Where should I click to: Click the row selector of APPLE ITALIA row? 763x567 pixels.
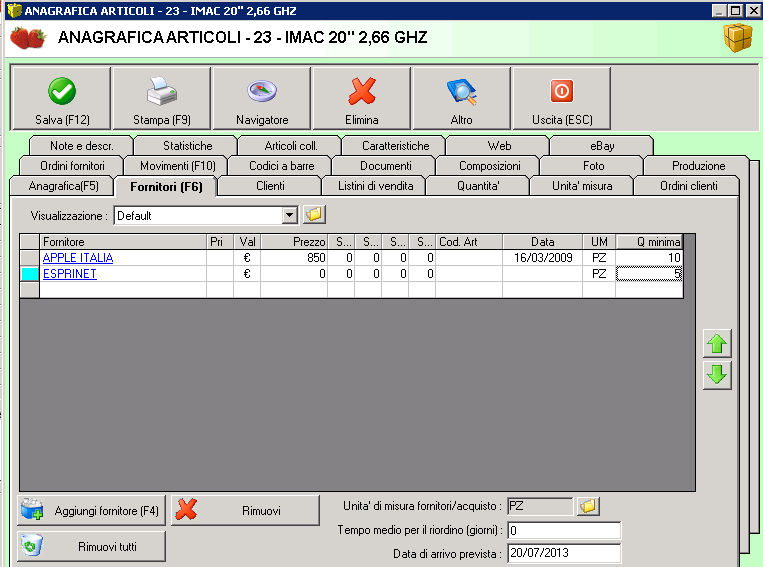[30, 257]
